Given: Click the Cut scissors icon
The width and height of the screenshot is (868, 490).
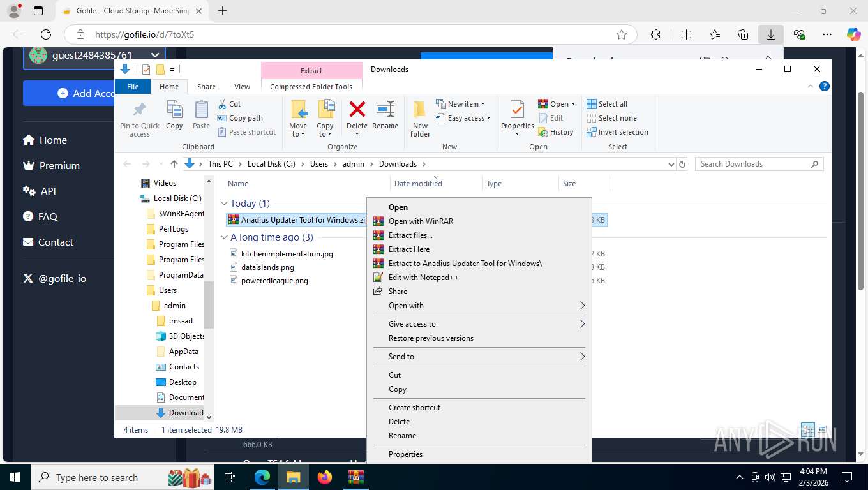Looking at the screenshot, I should pyautogui.click(x=222, y=104).
